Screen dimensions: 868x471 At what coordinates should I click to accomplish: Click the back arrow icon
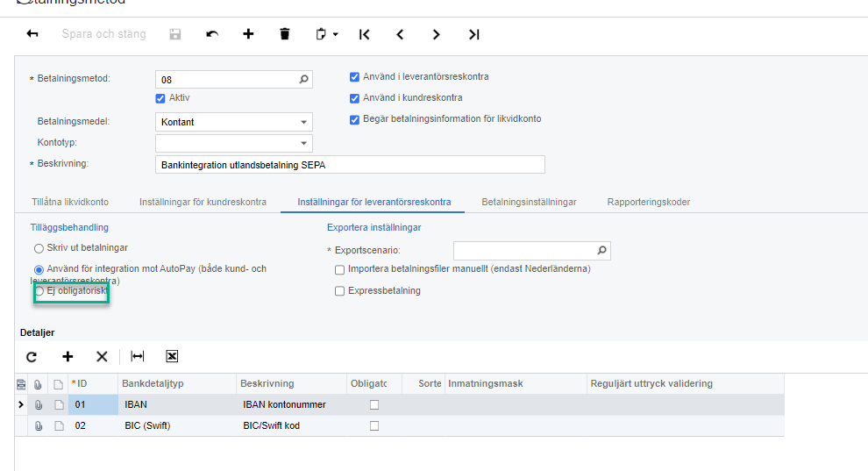(32, 34)
